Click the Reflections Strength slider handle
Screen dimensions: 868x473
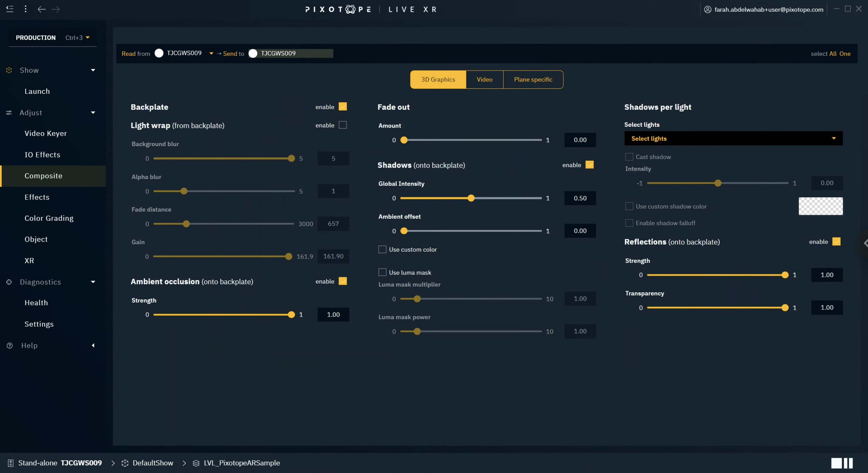[x=785, y=275]
